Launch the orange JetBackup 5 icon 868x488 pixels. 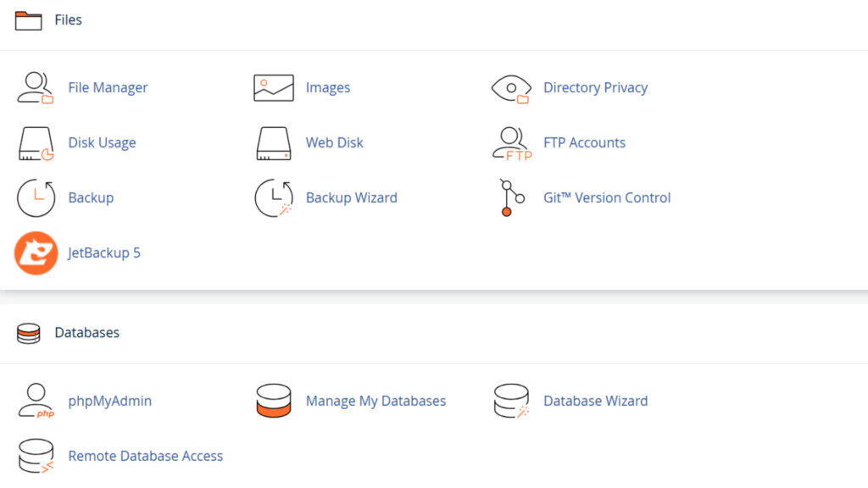pos(36,253)
